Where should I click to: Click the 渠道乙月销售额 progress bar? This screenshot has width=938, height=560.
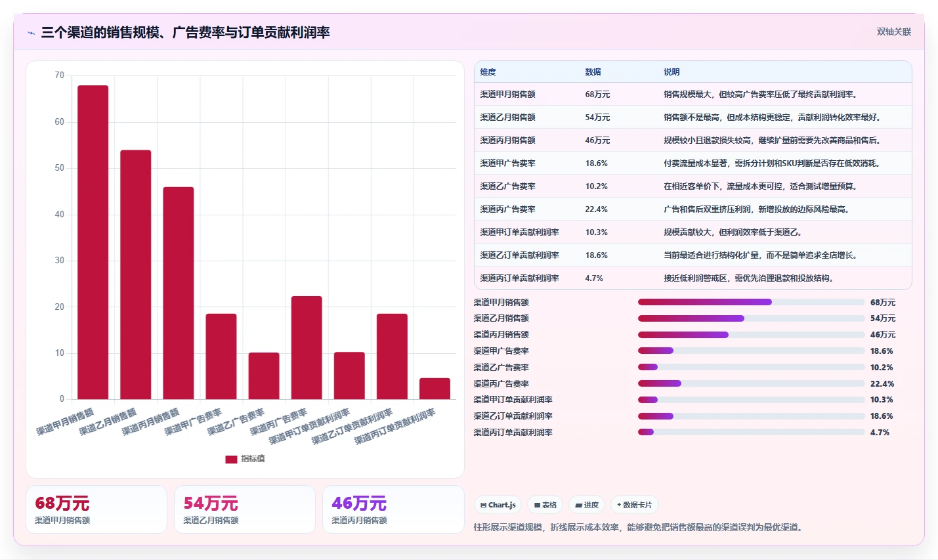point(752,318)
